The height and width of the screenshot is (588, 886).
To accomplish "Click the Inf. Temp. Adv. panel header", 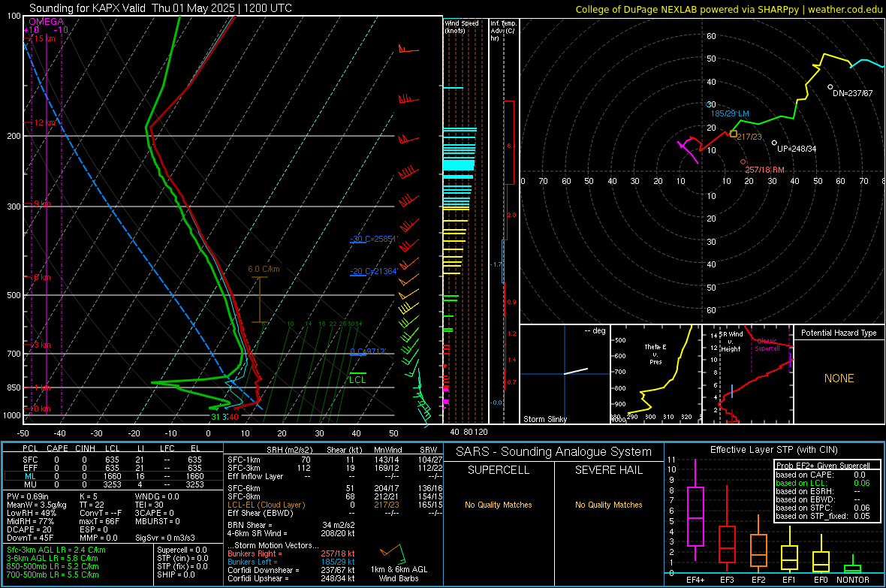I will pos(502,31).
